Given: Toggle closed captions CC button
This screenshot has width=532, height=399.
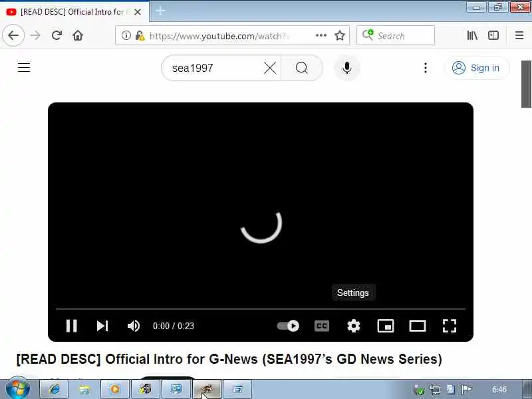Looking at the screenshot, I should (x=322, y=326).
